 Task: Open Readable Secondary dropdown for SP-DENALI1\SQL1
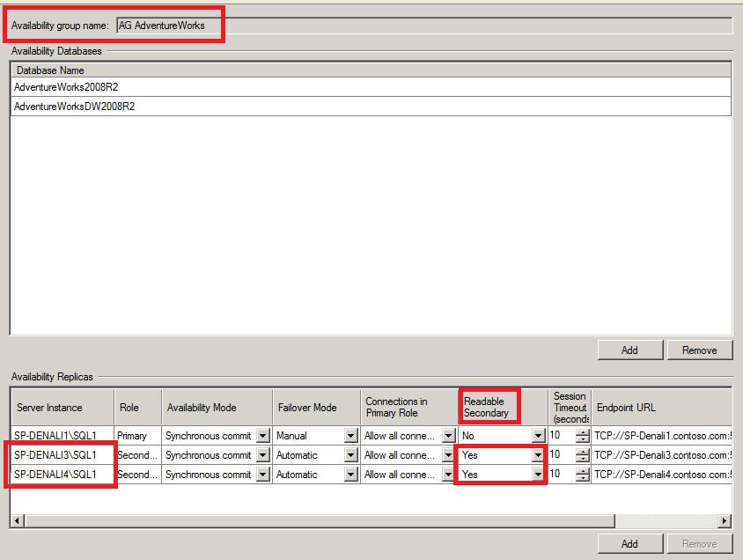coord(538,435)
